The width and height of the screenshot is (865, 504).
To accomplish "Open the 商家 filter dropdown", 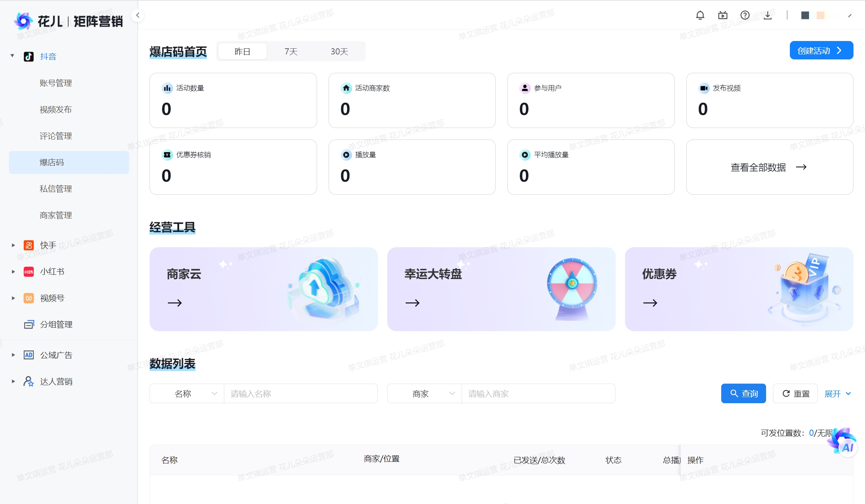I will [x=425, y=394].
